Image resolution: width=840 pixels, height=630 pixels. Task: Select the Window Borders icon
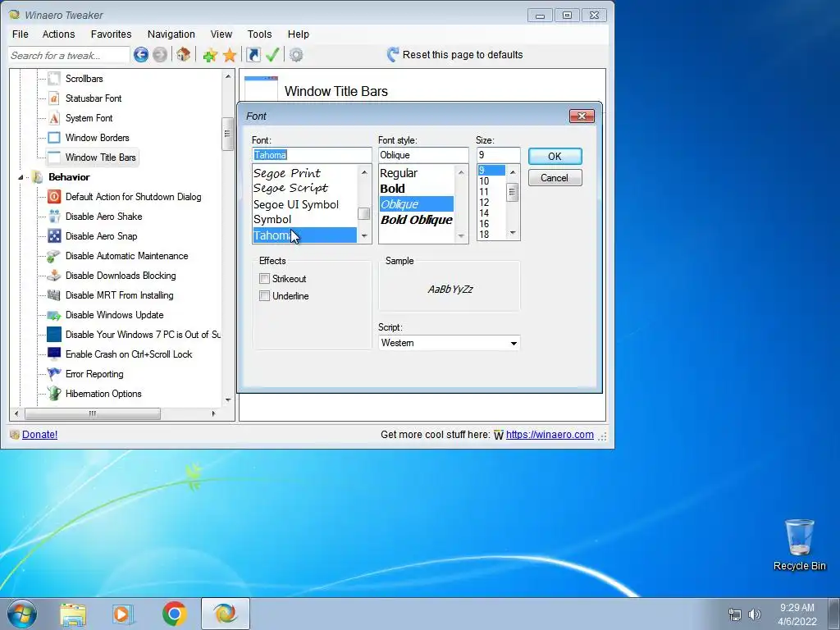(54, 138)
